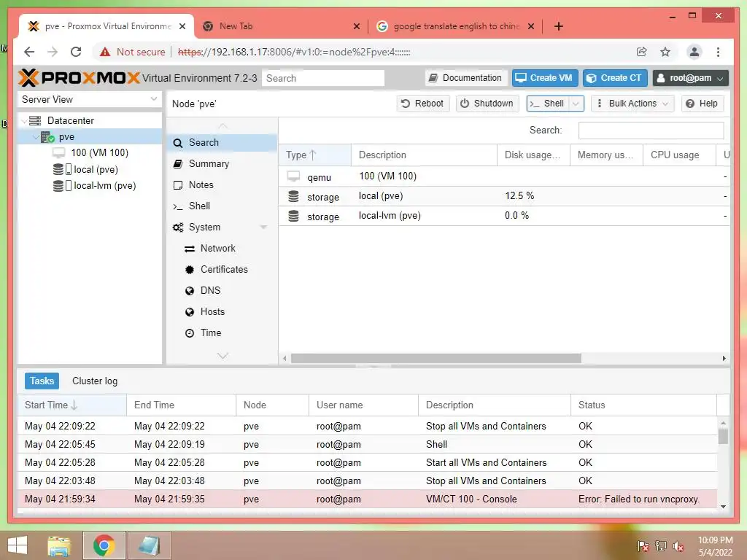Sort by Type column header
Screen dimensions: 747x560
pos(314,155)
